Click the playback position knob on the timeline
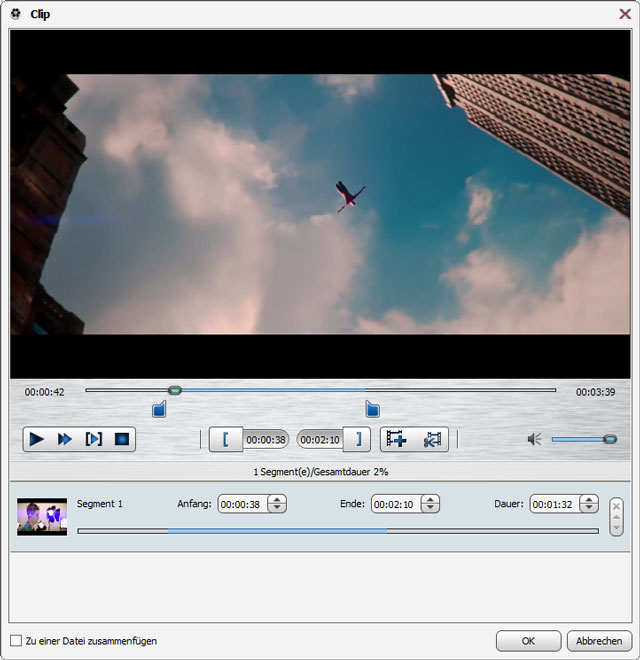640x660 pixels. coord(175,390)
